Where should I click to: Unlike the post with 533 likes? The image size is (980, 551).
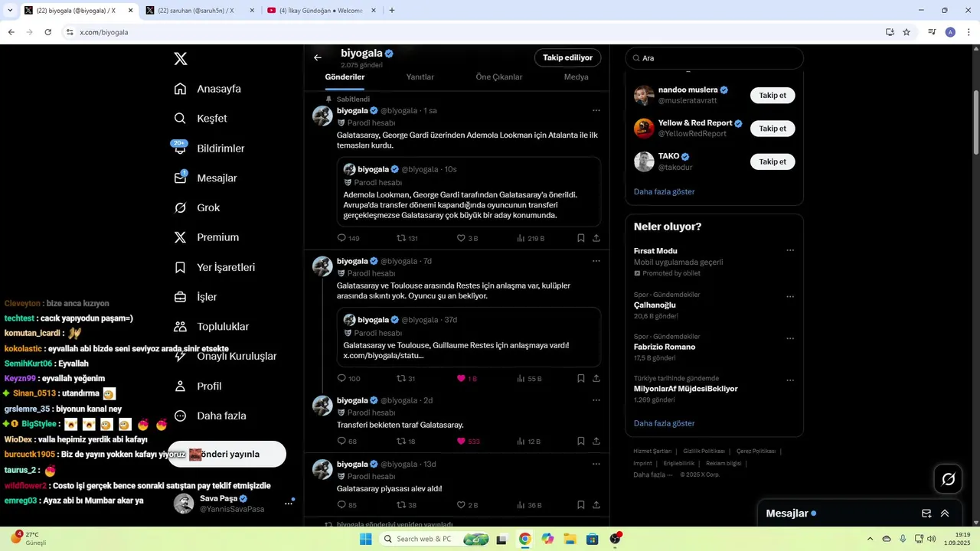tap(469, 441)
